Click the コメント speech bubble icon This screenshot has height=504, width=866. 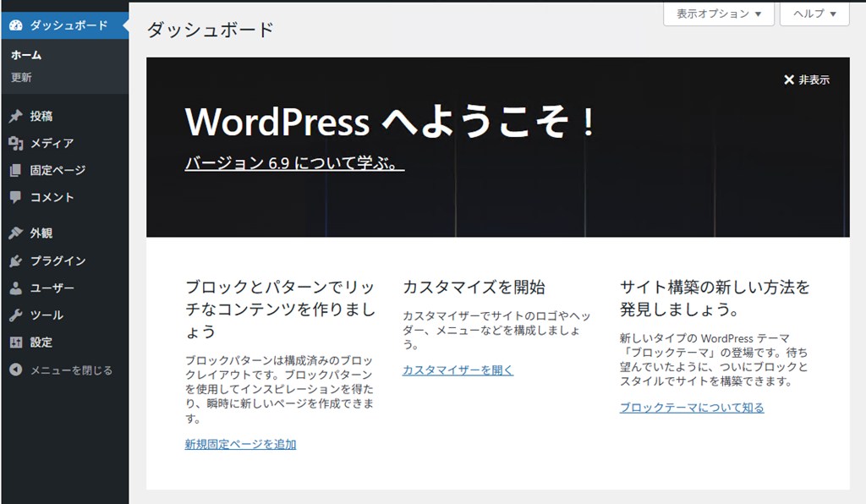[x=15, y=197]
